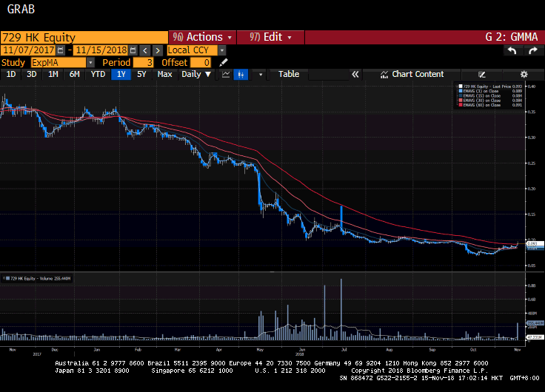Go to previous date range arrow
The image size is (545, 392).
coord(145,50)
